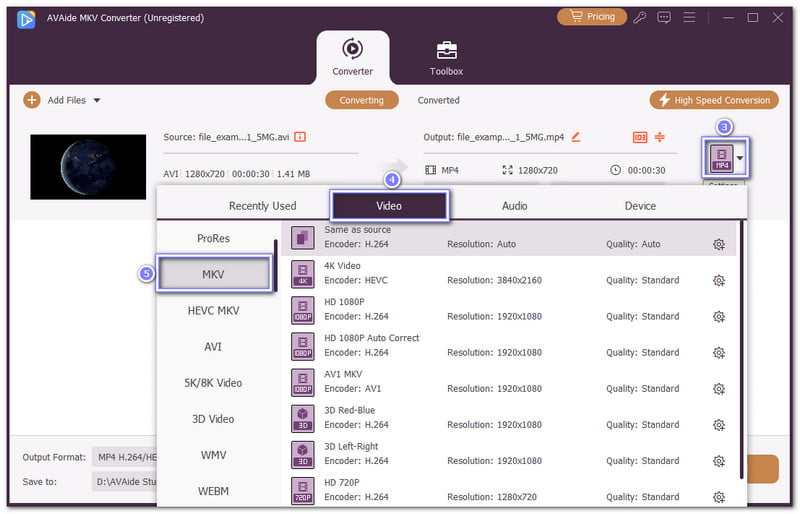The height and width of the screenshot is (514, 800).
Task: Enable High Speed Conversion button
Action: (x=714, y=100)
